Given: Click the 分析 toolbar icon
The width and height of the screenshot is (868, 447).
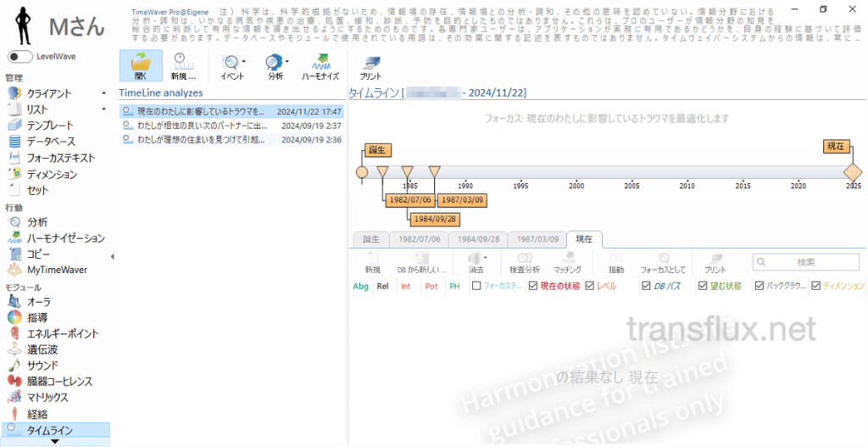Looking at the screenshot, I should pos(275,66).
